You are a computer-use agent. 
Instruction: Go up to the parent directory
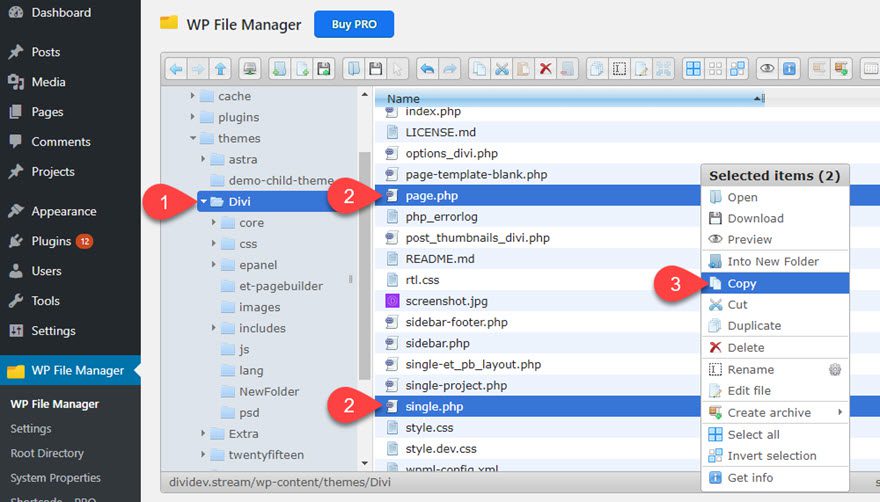(220, 69)
